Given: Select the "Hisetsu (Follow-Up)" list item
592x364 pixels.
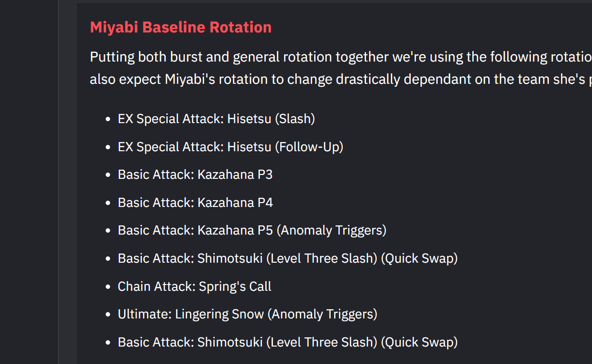Looking at the screenshot, I should [x=230, y=147].
